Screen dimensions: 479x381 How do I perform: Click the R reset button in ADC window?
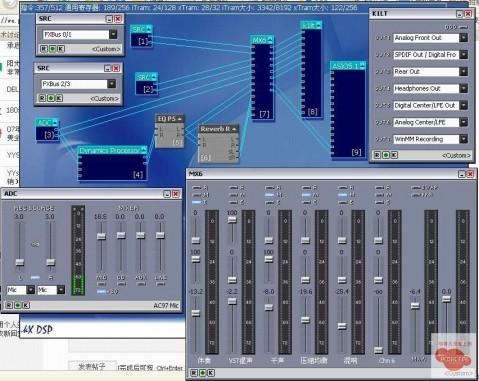9,305
